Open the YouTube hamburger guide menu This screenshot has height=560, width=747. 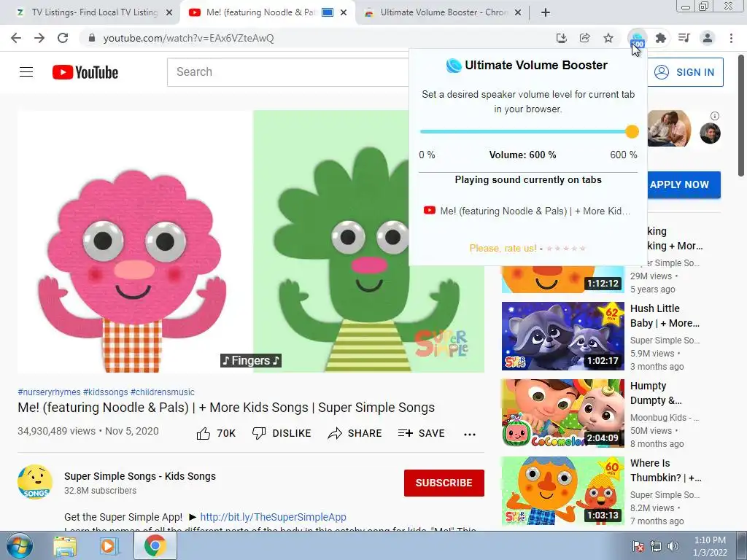point(26,72)
